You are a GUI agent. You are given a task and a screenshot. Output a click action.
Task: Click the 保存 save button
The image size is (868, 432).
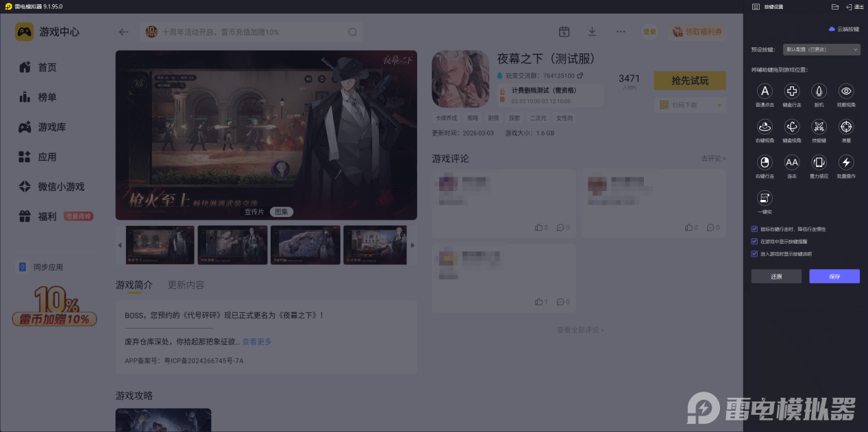coord(834,277)
